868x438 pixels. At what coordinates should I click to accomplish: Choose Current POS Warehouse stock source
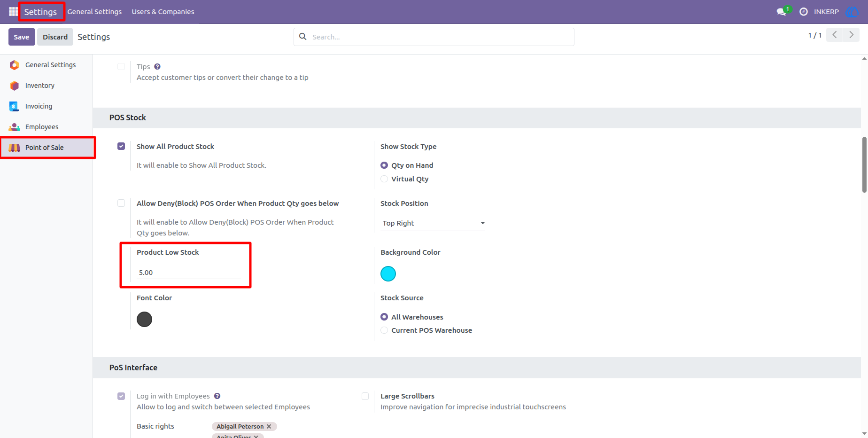pos(384,330)
